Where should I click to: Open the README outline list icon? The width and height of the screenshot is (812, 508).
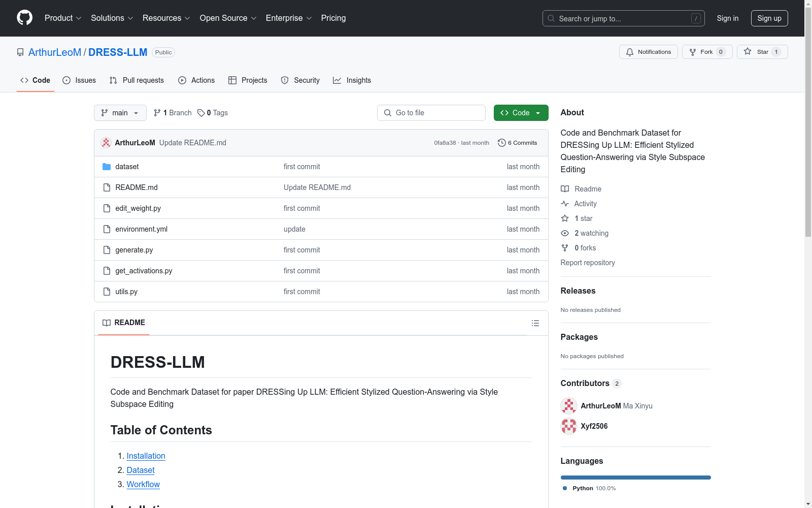535,323
